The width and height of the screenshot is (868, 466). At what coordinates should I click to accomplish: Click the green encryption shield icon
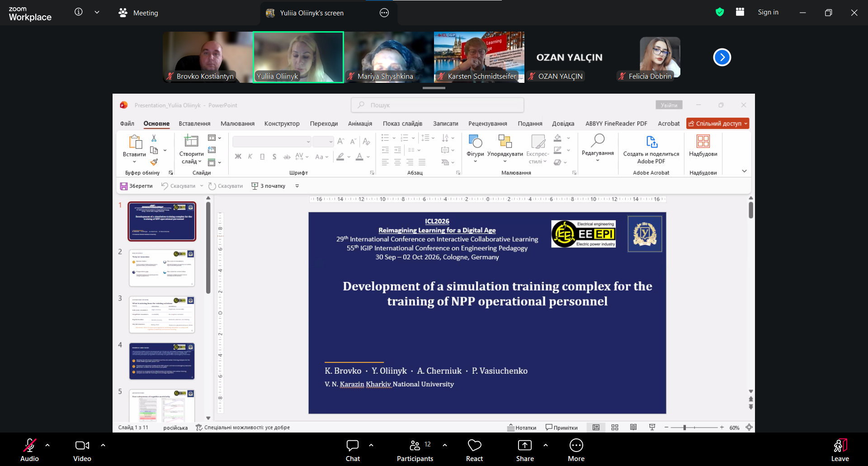720,12
